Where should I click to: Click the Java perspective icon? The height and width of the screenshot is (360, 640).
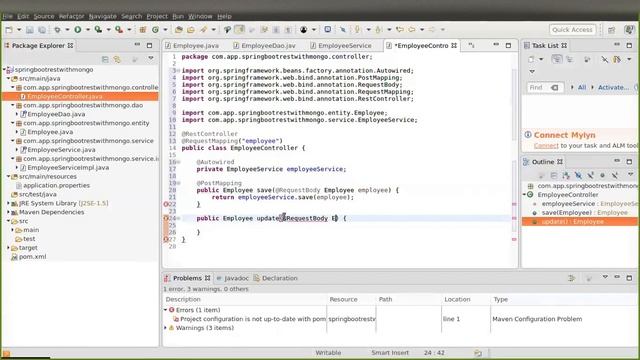(x=629, y=30)
